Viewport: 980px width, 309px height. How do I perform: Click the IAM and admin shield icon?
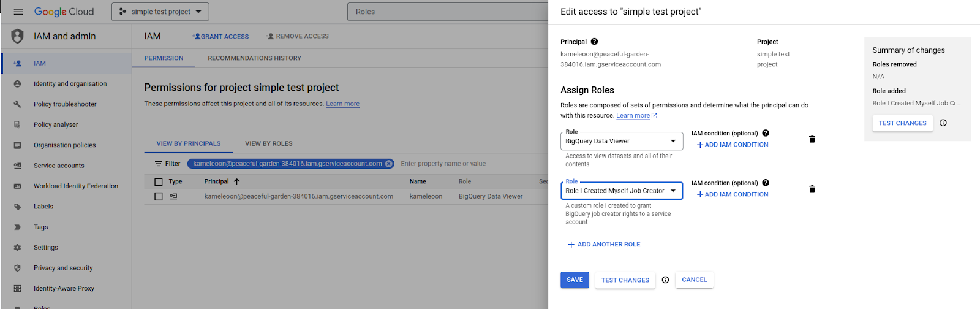(x=18, y=36)
